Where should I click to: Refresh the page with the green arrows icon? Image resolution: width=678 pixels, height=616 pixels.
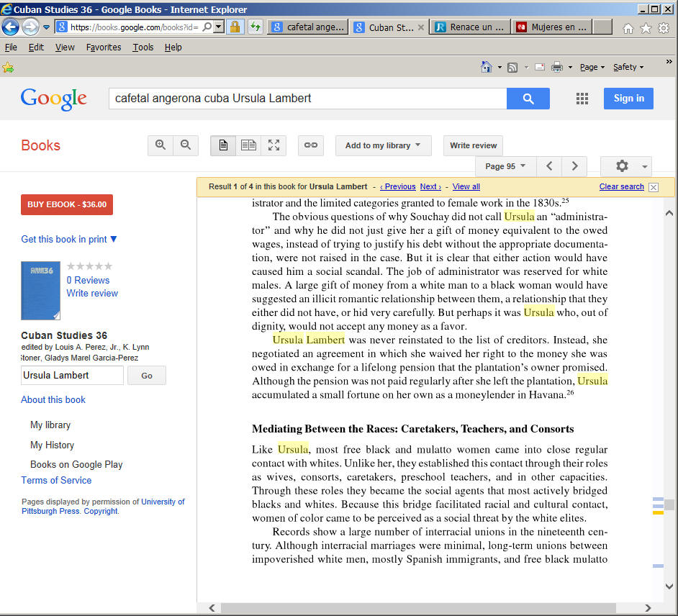[x=256, y=27]
